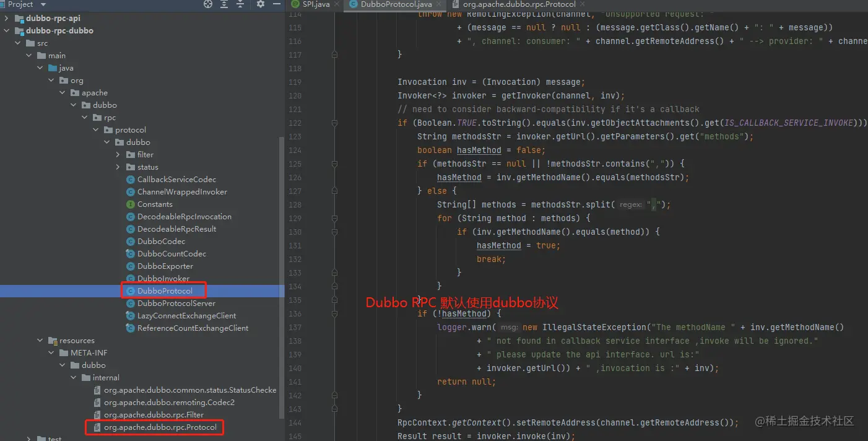Toggle code fold marker at line 122

[334, 123]
